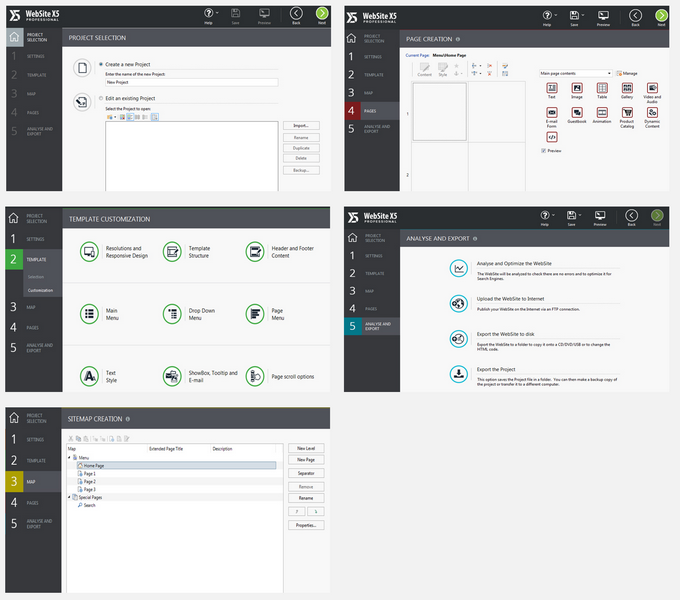Select Edit an existing Project radio

101,98
